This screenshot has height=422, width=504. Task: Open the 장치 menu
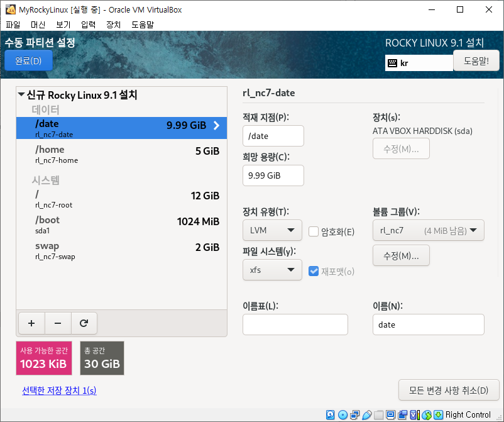point(114,25)
